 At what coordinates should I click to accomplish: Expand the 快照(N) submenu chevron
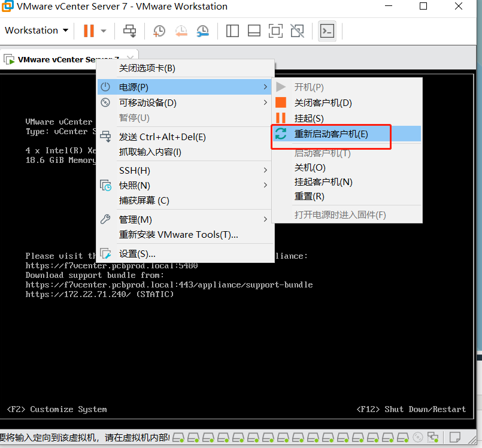[265, 185]
